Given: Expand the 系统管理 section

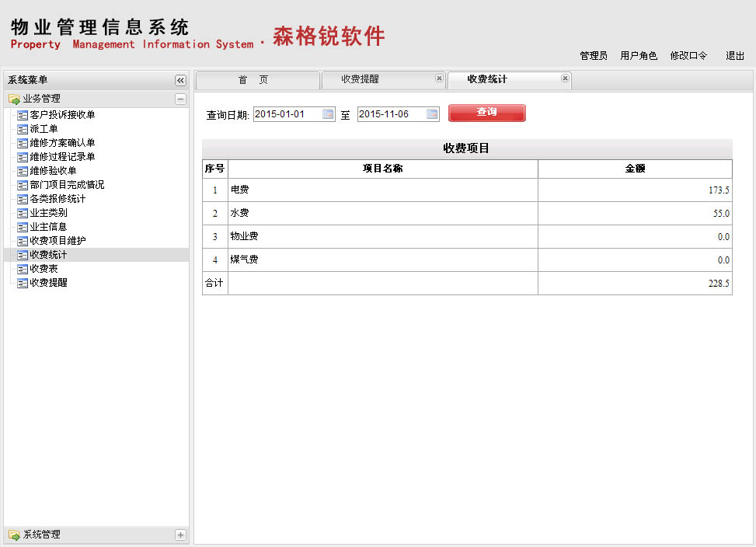Looking at the screenshot, I should pos(180,535).
